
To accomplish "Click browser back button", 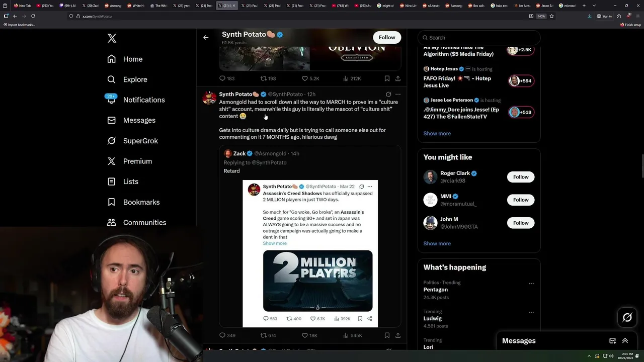I will [15, 16].
